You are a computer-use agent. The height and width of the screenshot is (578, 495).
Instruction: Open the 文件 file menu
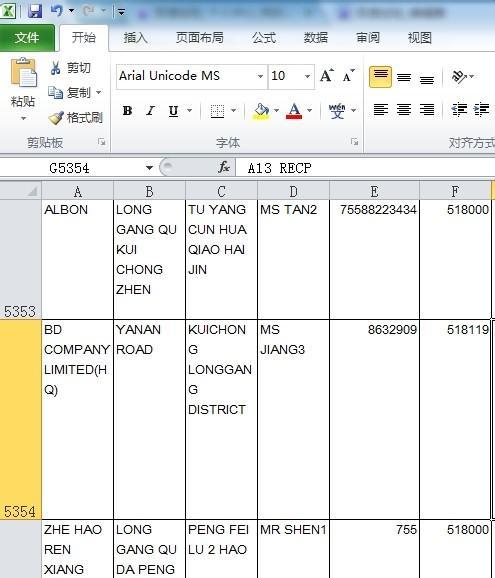click(27, 38)
